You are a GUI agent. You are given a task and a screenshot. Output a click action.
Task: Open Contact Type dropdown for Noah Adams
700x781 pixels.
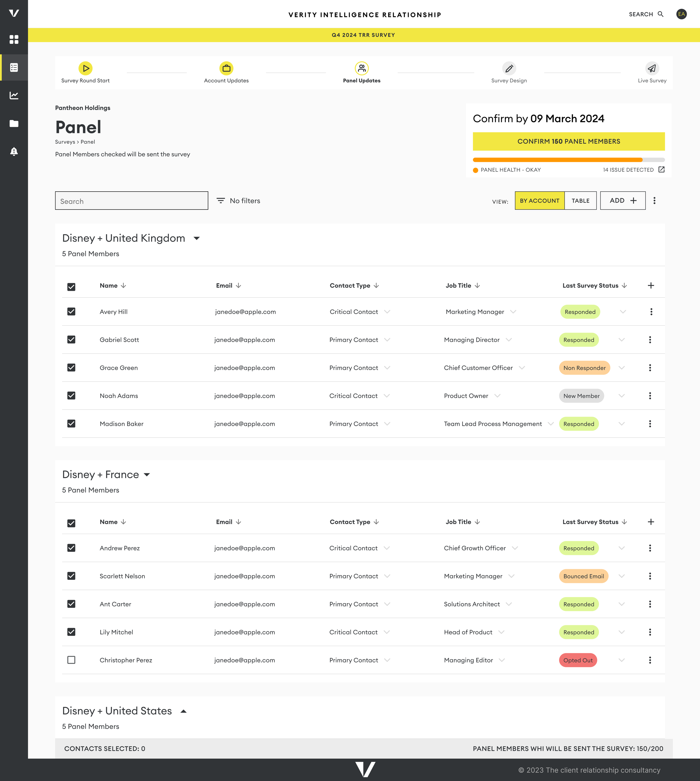pos(386,396)
